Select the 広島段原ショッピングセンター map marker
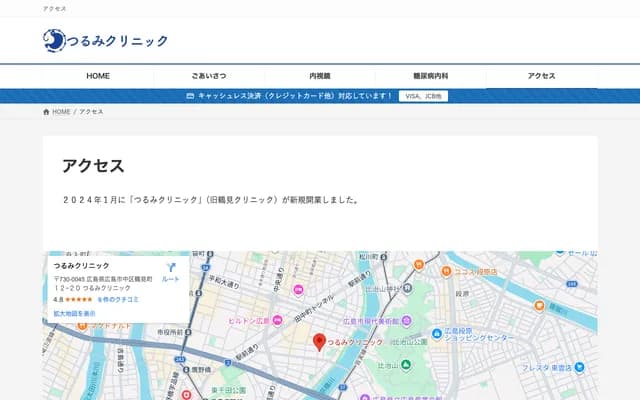 (437, 333)
